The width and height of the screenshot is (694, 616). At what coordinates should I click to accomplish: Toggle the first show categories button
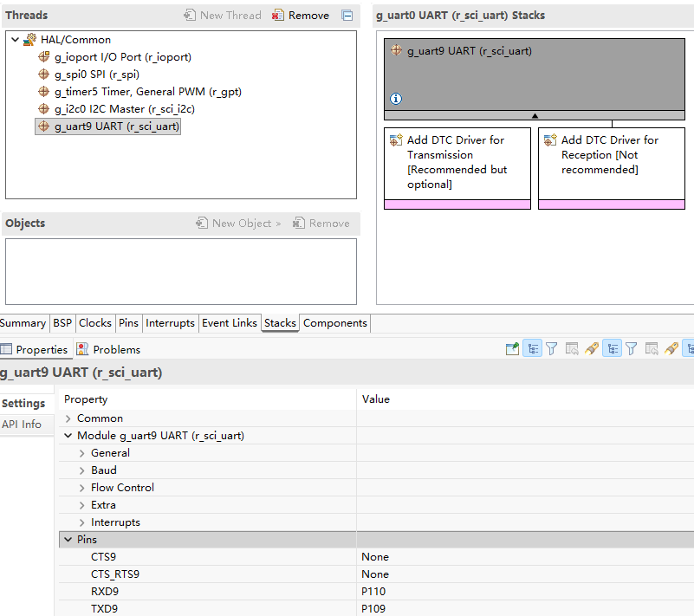(x=532, y=349)
